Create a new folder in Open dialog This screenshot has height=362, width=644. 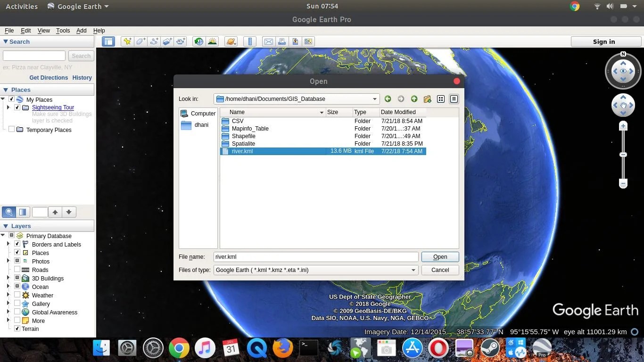(x=427, y=99)
